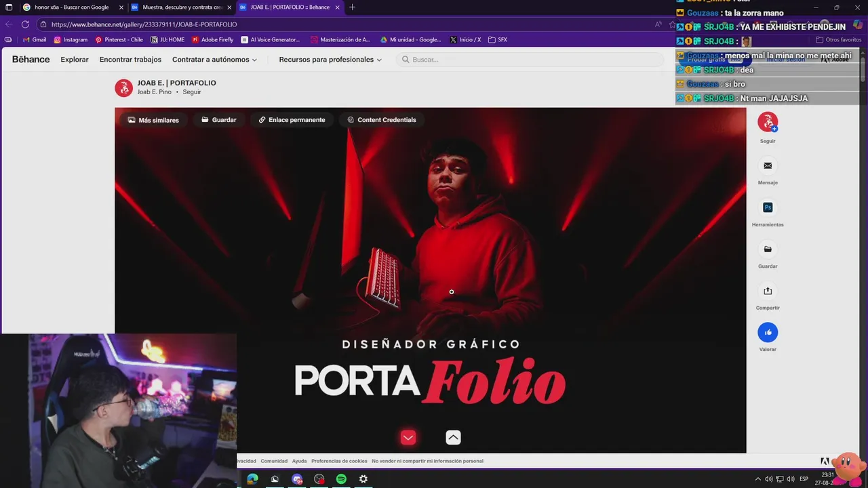
Task: Expand Recursos para profesionales dropdown
Action: tap(330, 60)
